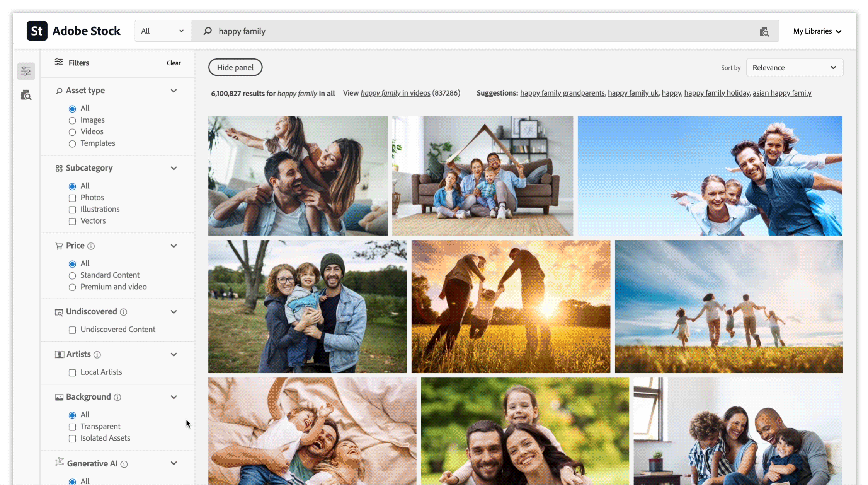This screenshot has width=868, height=485.
Task: Click the Clear filters button
Action: coord(174,63)
